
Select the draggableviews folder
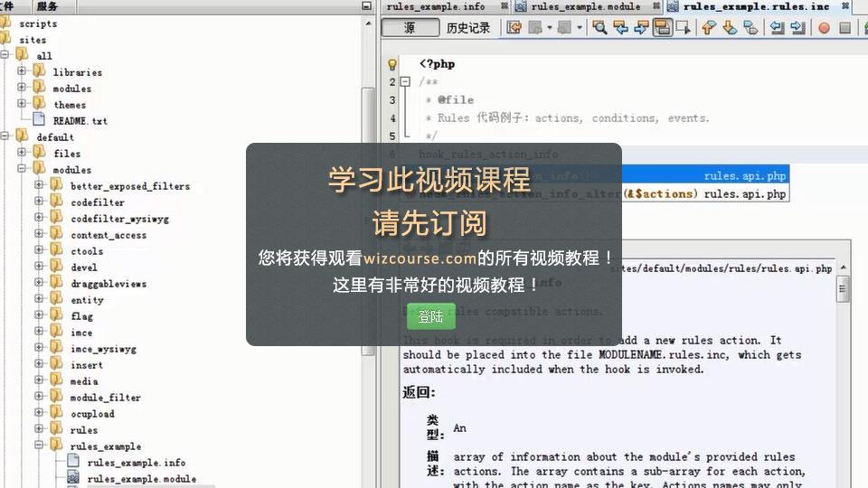[x=108, y=284]
